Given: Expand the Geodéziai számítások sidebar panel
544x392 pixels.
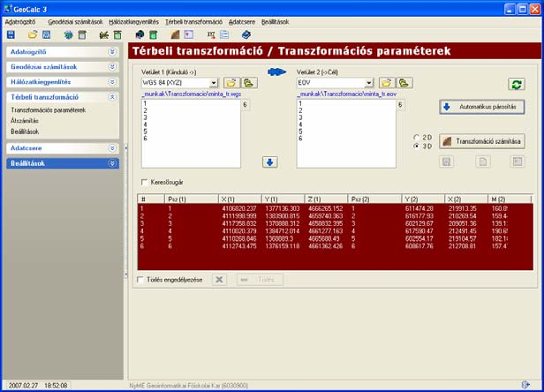Looking at the screenshot, I should click(x=112, y=66).
